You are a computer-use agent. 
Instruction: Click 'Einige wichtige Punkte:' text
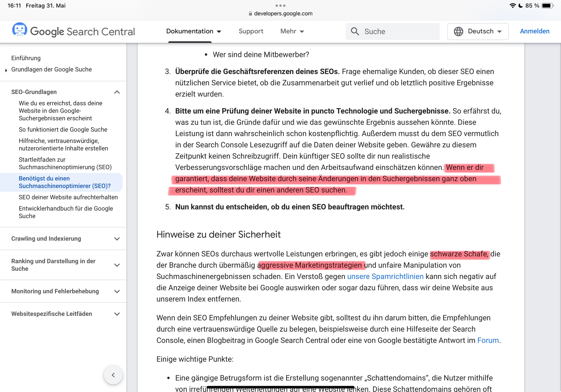195,359
